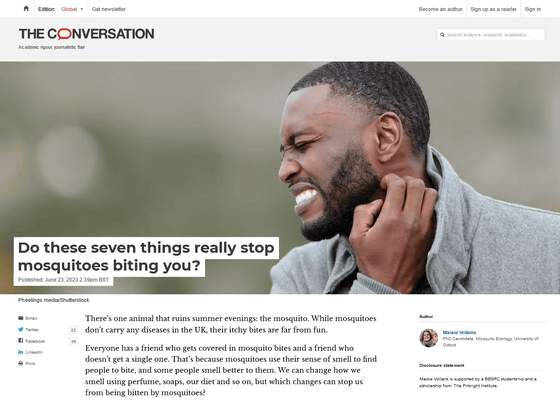This screenshot has height=402, width=560.
Task: Share on LinkedIn icon
Action: click(x=21, y=352)
